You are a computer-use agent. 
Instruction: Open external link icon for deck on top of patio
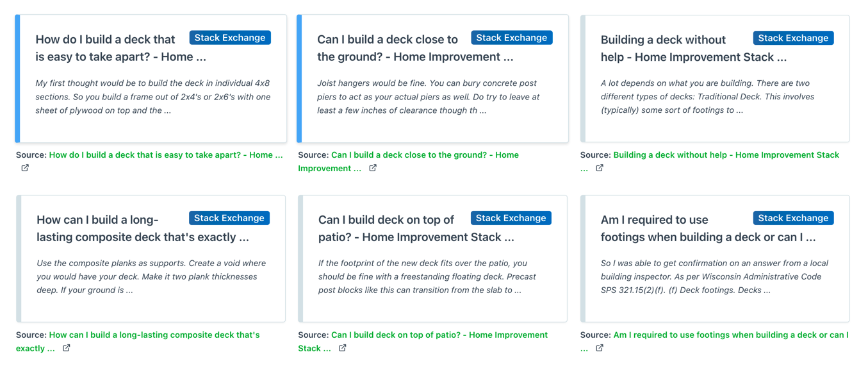[x=343, y=348]
